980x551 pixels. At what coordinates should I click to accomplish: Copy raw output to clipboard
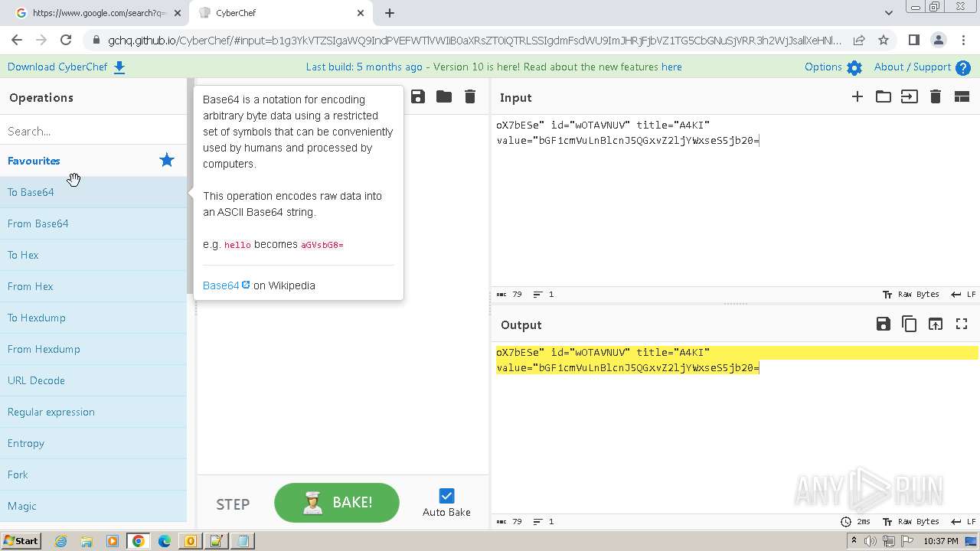point(910,324)
